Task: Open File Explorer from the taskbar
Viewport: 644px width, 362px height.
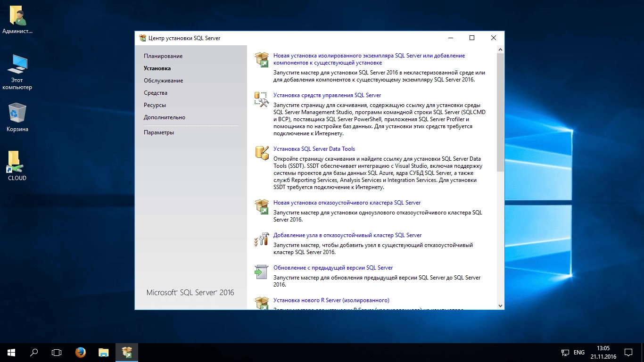Action: point(104,352)
